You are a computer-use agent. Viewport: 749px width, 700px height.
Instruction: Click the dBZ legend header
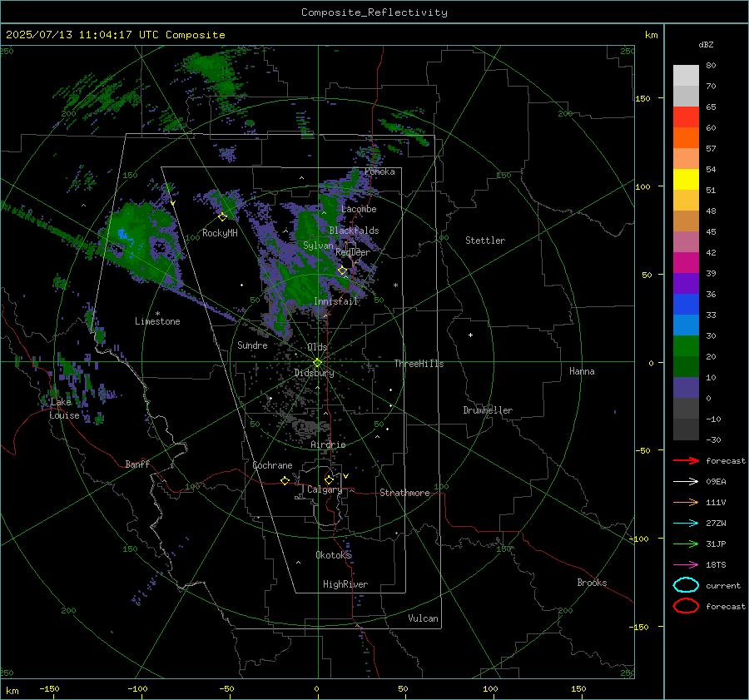pyautogui.click(x=706, y=44)
